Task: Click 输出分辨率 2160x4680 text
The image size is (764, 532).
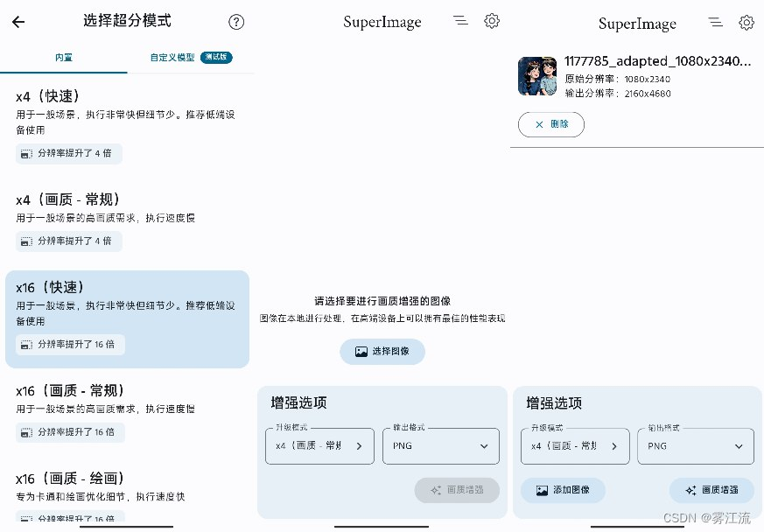Action: pos(617,94)
